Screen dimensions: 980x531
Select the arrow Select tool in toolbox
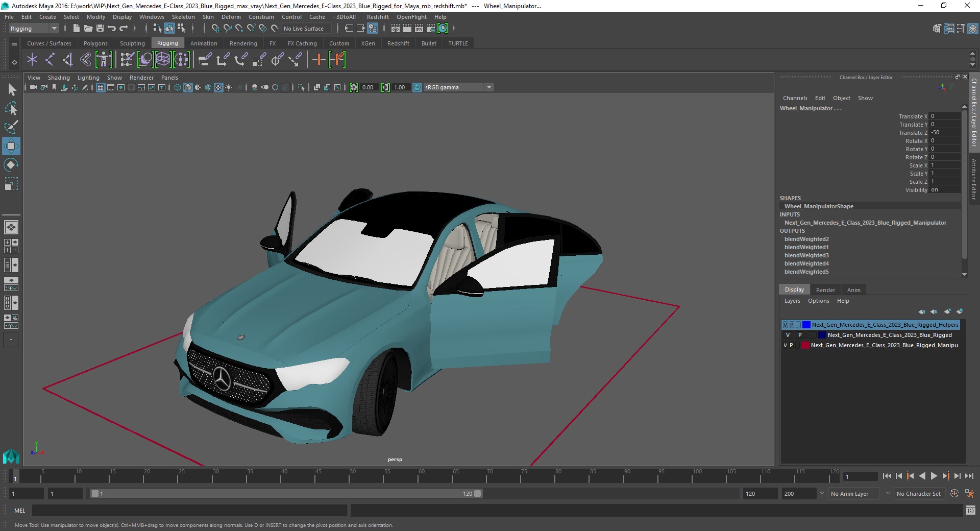(x=11, y=90)
